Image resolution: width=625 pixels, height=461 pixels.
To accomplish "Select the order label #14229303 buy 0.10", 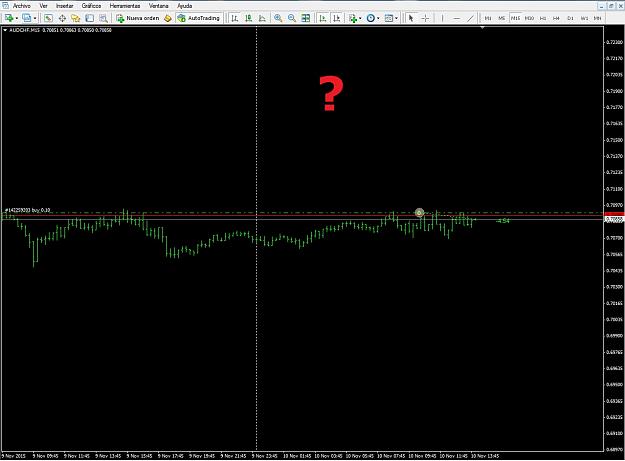I will tap(28, 210).
